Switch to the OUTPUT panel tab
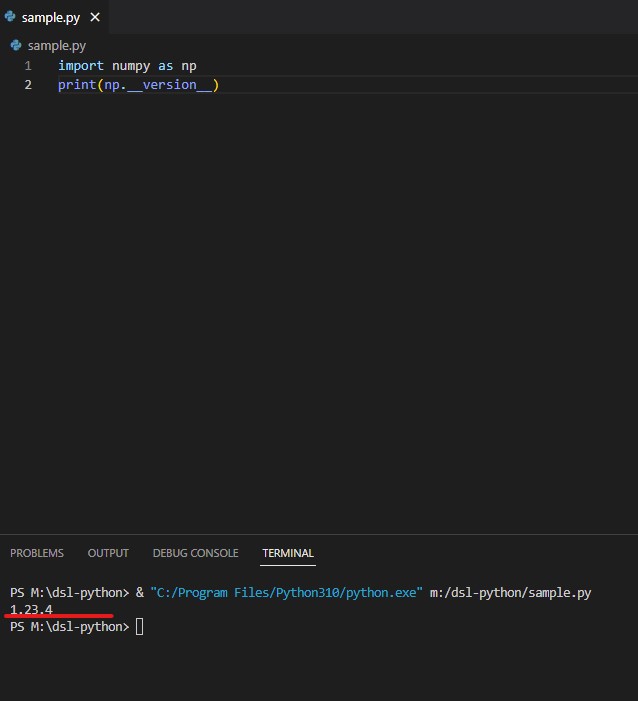Viewport: 638px width, 701px height. 108,553
